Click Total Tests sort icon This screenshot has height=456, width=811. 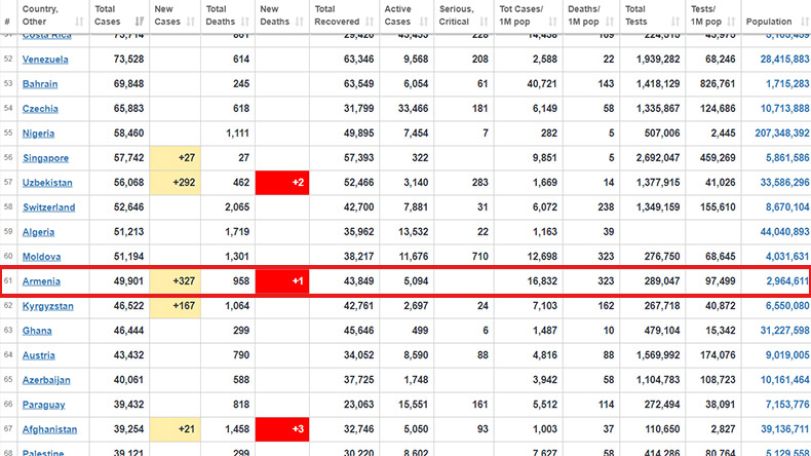pos(675,22)
